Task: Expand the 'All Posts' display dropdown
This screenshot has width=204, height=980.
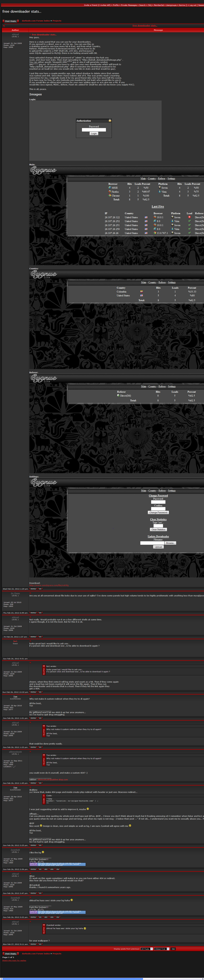Action: (x=147, y=949)
